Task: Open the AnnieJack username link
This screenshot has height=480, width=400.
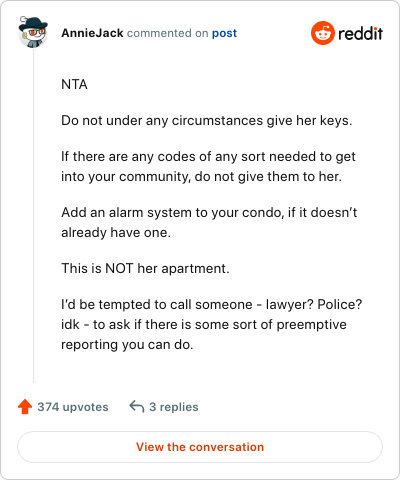Action: click(x=92, y=33)
